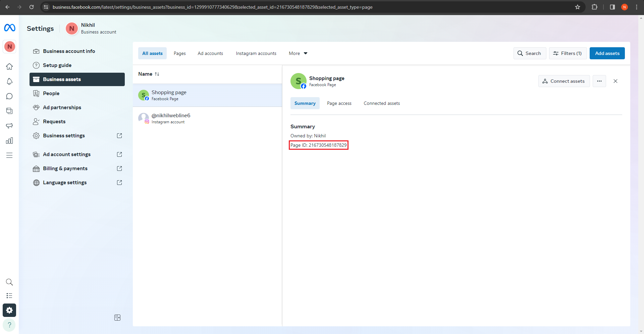The height and width of the screenshot is (334, 644).
Task: Select Shopping page row in asset list
Action: 207,95
